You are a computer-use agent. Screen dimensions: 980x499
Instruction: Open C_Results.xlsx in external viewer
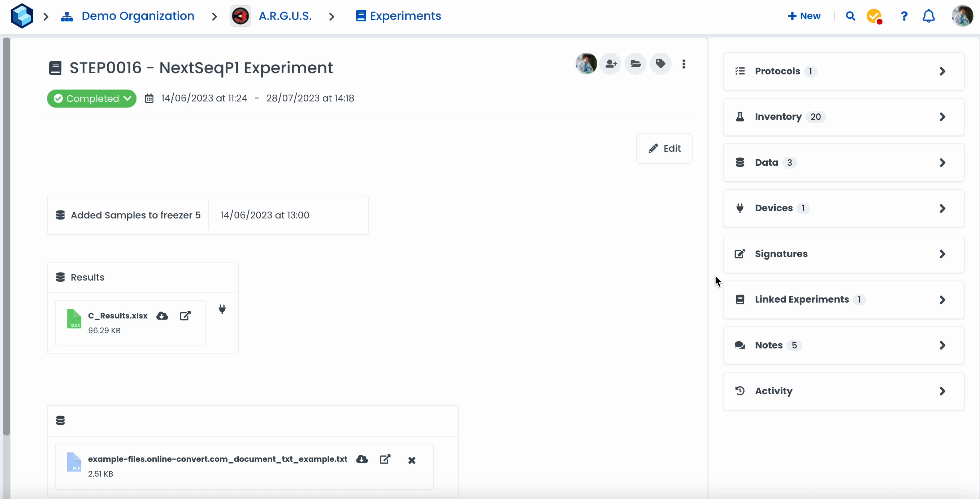[185, 316]
